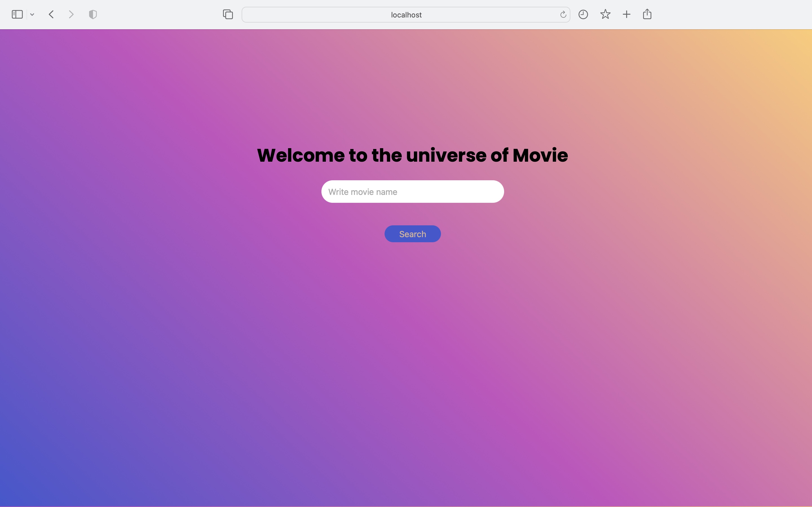This screenshot has width=812, height=507.
Task: Click the purple gradient background
Action: point(134,369)
